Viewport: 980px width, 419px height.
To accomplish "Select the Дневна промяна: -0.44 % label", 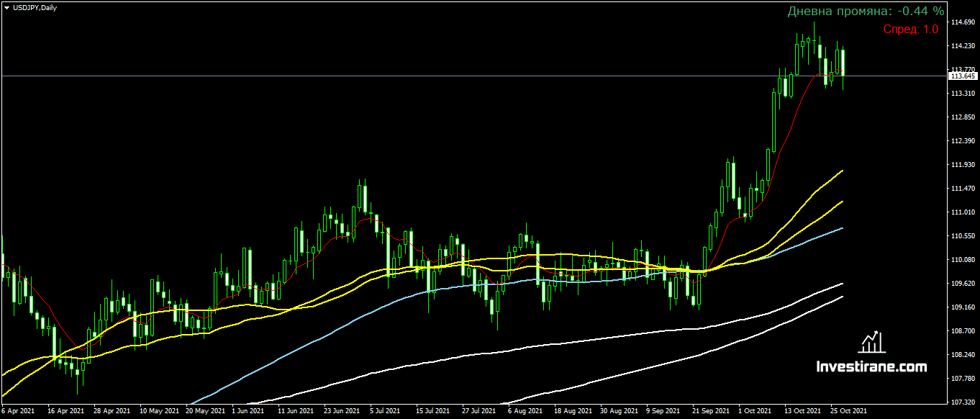I will [x=863, y=11].
